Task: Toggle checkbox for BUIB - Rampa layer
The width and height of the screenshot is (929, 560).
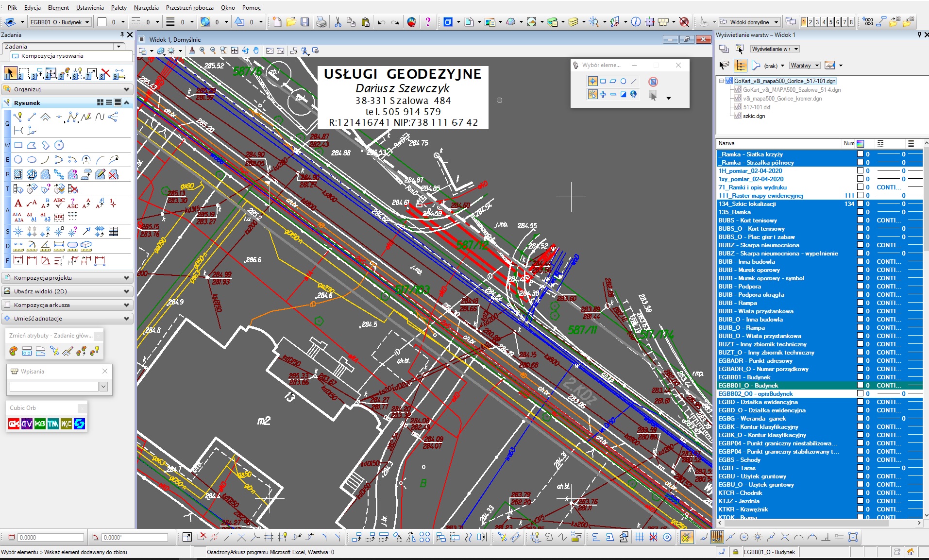Action: 860,303
